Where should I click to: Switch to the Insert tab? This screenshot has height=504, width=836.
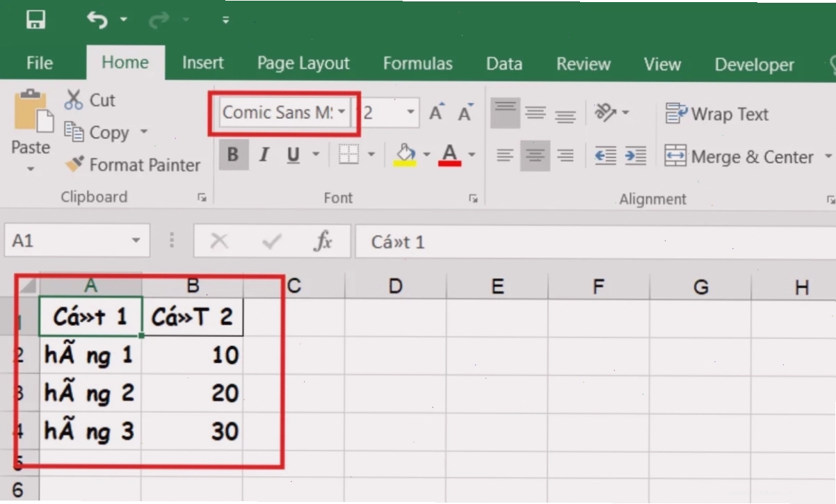click(203, 63)
